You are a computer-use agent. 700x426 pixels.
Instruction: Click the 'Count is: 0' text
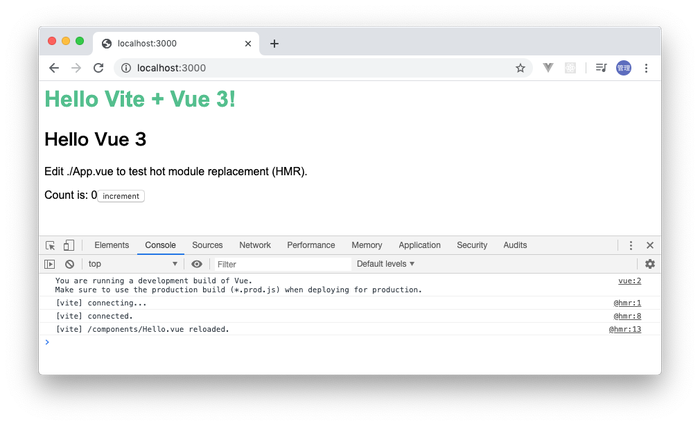click(71, 195)
